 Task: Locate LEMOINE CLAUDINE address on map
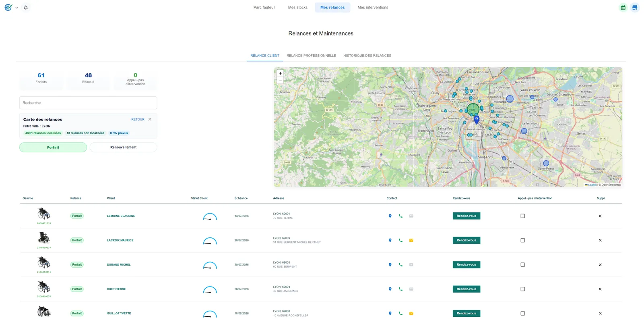[390, 216]
